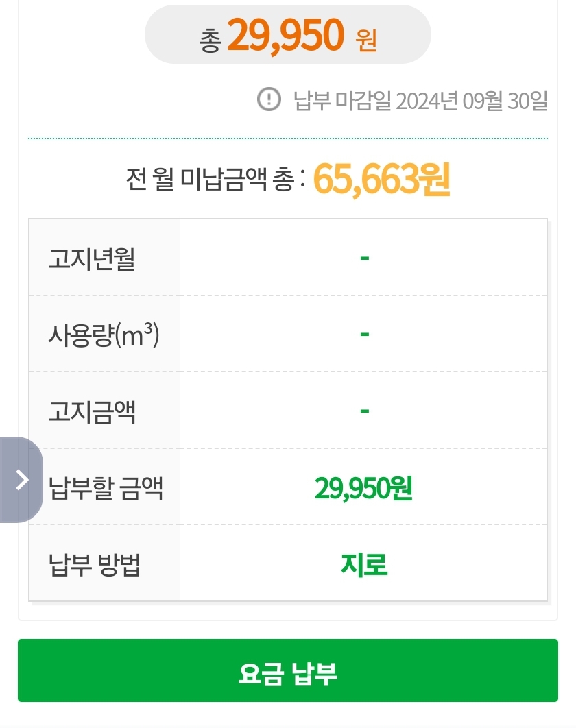The height and width of the screenshot is (728, 576).
Task: Select the 납부 마감일 due date text
Action: tap(421, 101)
